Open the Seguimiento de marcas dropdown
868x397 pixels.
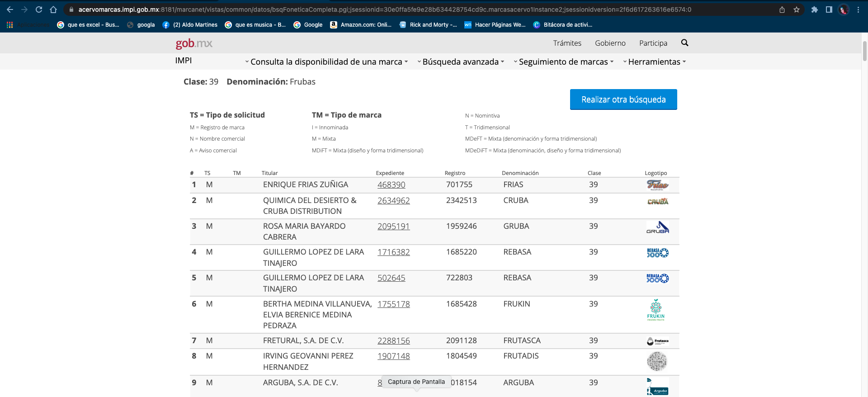coord(564,62)
